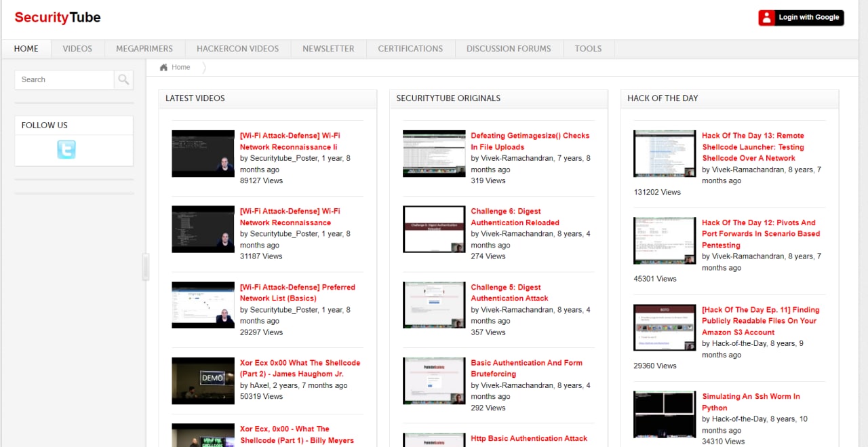Open thumbnail for Challenge 6 video
The width and height of the screenshot is (868, 447).
coord(434,229)
